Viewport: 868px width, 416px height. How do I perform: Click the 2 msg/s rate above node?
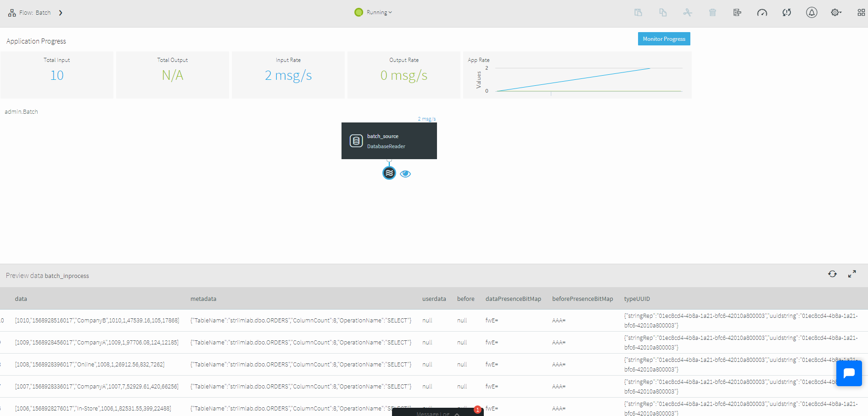click(x=426, y=119)
